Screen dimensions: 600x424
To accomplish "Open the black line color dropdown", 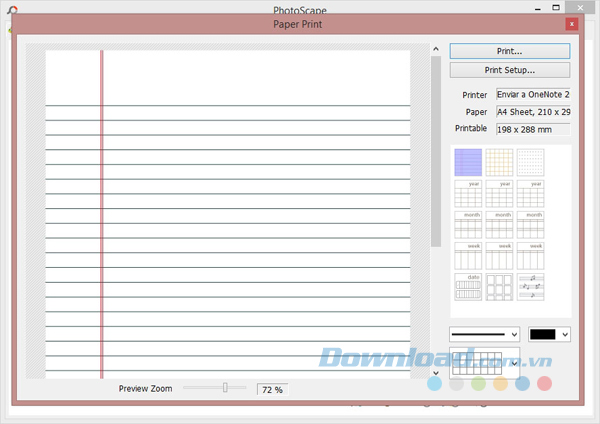I will (x=549, y=334).
